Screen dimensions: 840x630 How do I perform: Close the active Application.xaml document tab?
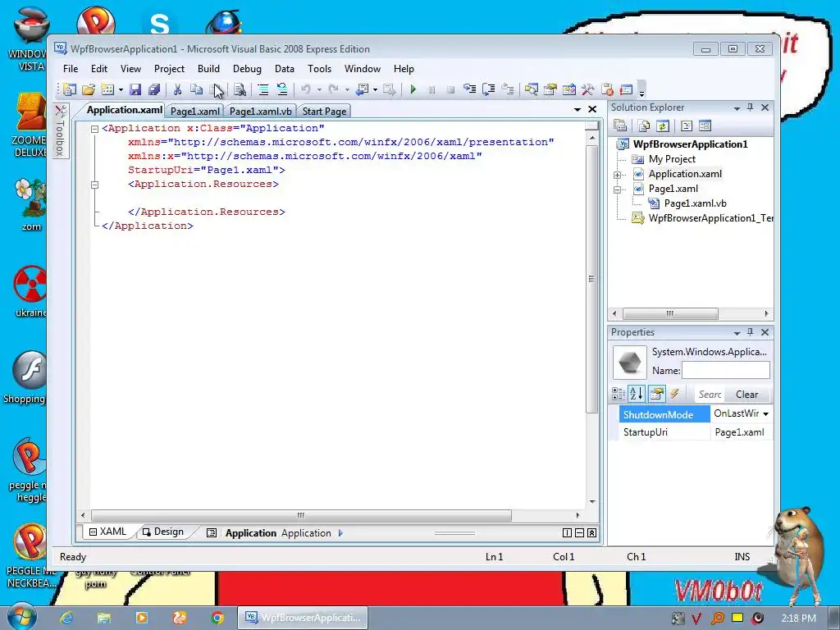coord(592,109)
